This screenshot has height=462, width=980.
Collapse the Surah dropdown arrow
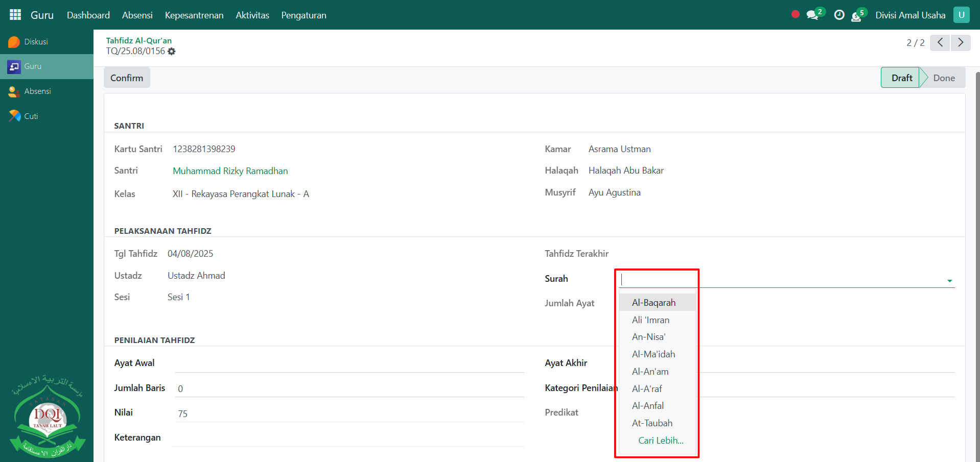pos(949,280)
